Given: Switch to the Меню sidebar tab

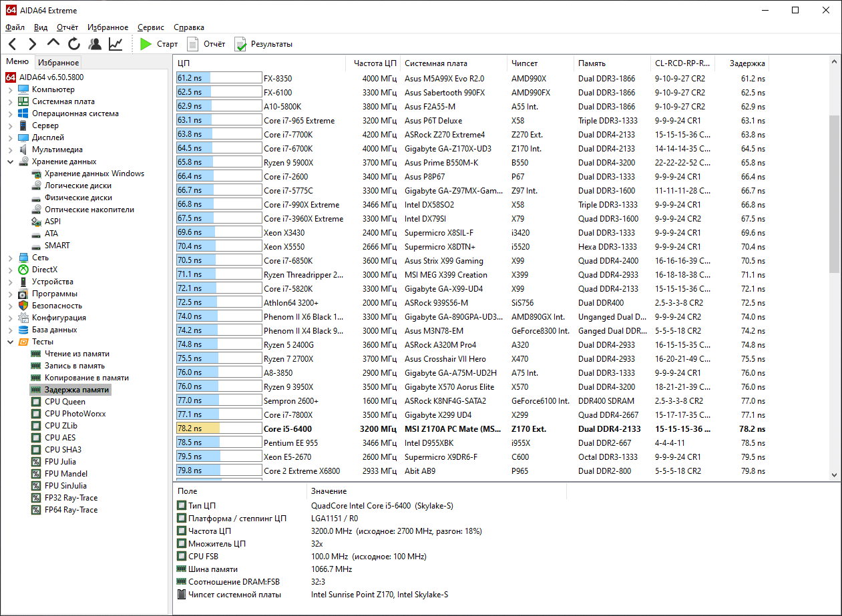Looking at the screenshot, I should (17, 61).
